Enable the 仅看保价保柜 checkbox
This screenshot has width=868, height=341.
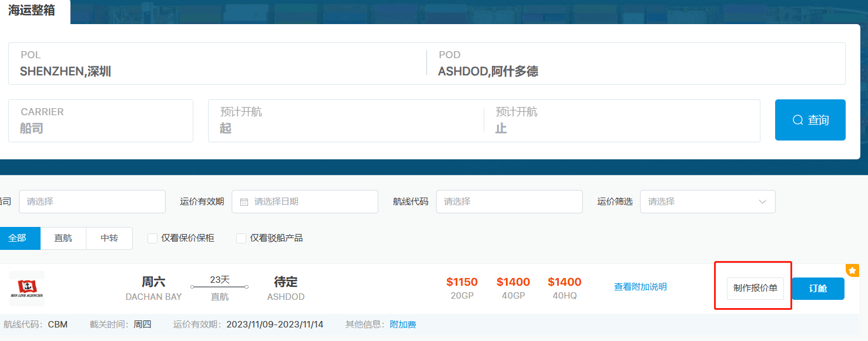pos(152,238)
